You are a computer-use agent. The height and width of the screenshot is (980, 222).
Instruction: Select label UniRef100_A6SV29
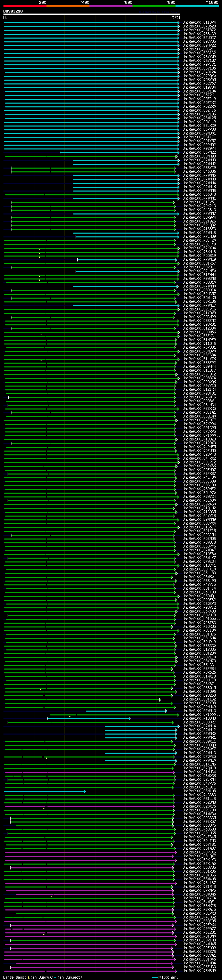[199, 168]
